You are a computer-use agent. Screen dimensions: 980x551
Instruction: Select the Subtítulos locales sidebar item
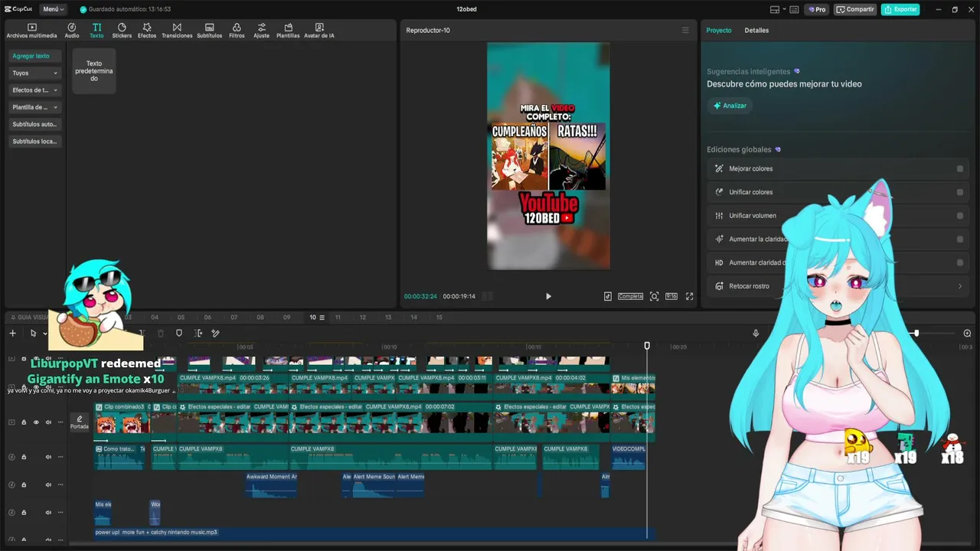[34, 142]
